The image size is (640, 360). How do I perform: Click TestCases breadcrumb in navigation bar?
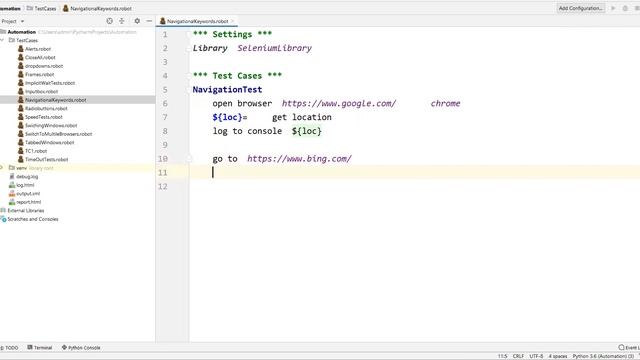45,8
